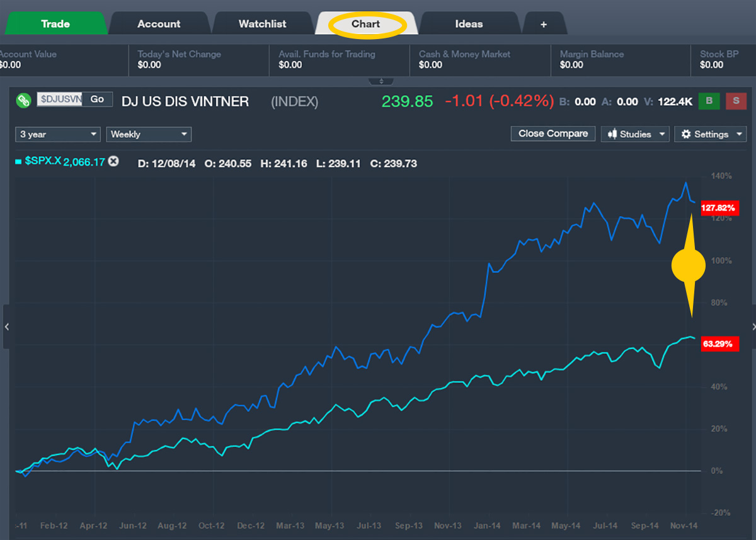Image resolution: width=756 pixels, height=540 pixels.
Task: Click Today's Net Change value
Action: (x=149, y=65)
